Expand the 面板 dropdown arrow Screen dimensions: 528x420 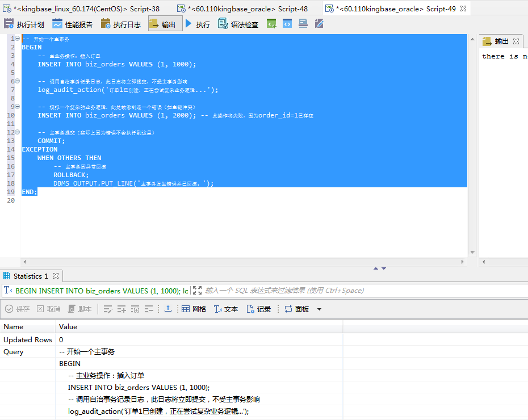point(319,309)
